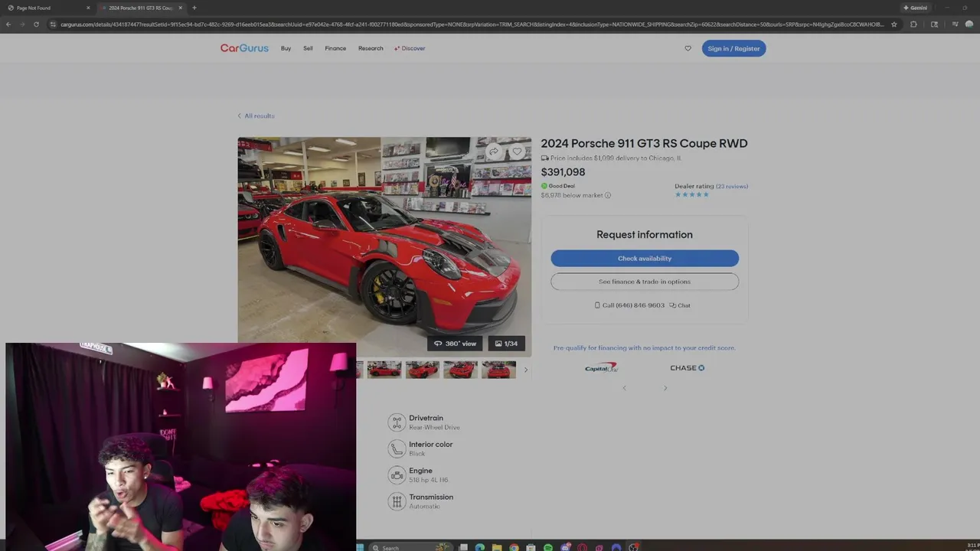Select the last visible gallery thumbnail

pyautogui.click(x=498, y=370)
